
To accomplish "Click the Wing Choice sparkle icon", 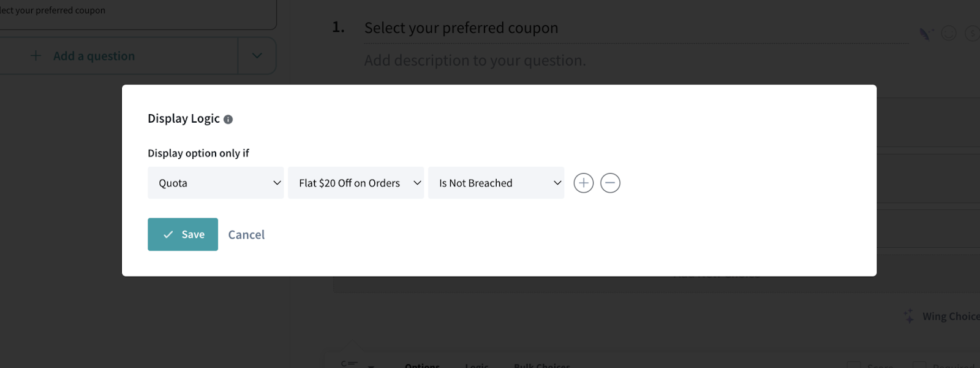I will click(909, 316).
